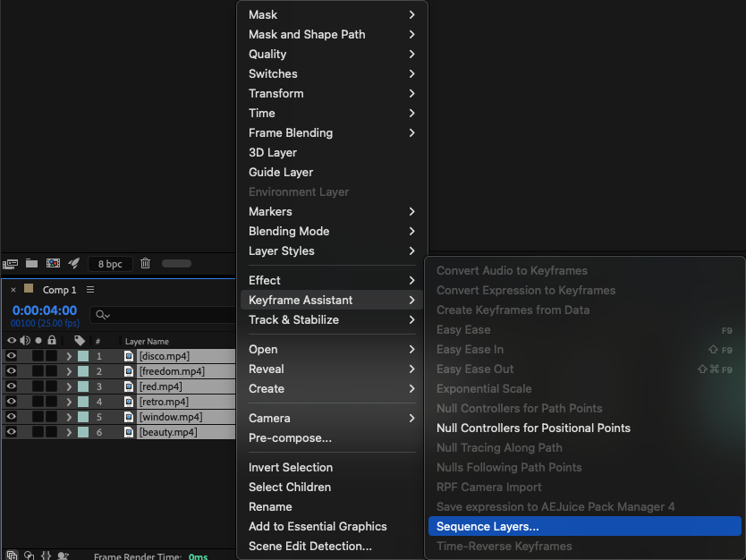This screenshot has height=560, width=746.
Task: Toggle lock for the beauty.mp4 layer
Action: (51, 432)
